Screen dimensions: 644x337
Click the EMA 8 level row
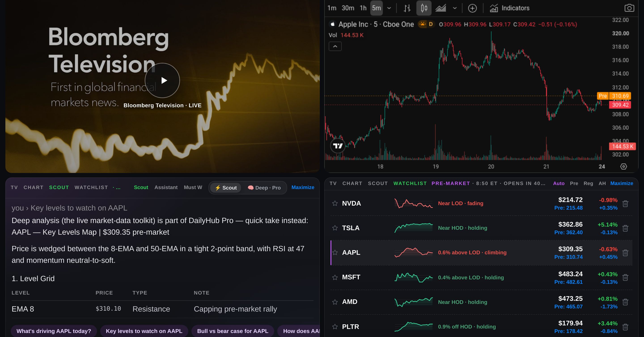(163, 309)
